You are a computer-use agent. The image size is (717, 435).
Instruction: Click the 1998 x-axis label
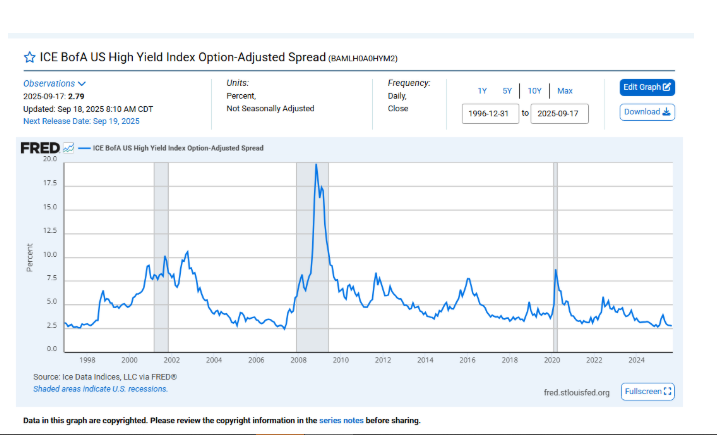pos(87,360)
